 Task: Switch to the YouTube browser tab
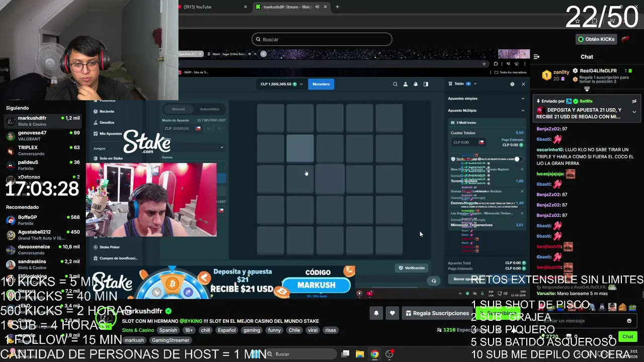(x=211, y=7)
